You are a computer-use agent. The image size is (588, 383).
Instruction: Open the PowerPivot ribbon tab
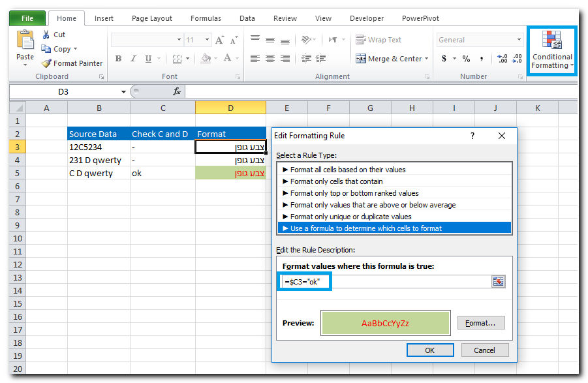[x=420, y=18]
